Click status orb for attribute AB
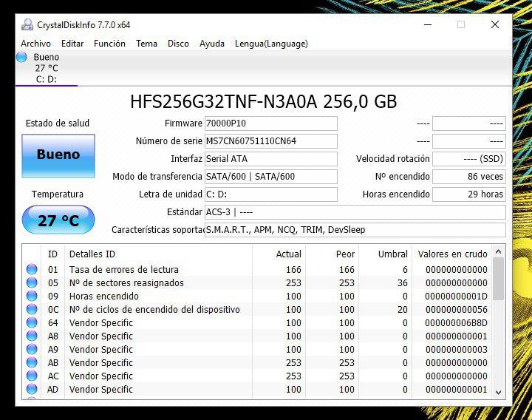Image resolution: width=532 pixels, height=420 pixels. pyautogui.click(x=32, y=362)
